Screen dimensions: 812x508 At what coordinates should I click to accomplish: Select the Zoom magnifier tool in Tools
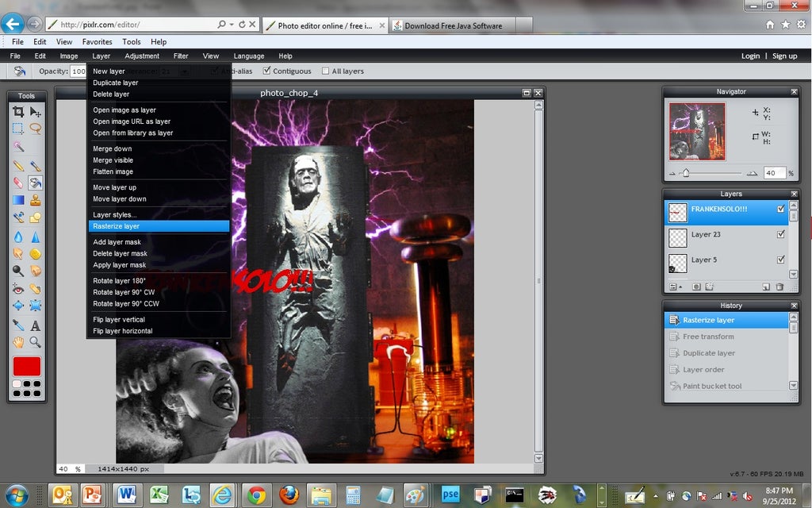[x=35, y=342]
